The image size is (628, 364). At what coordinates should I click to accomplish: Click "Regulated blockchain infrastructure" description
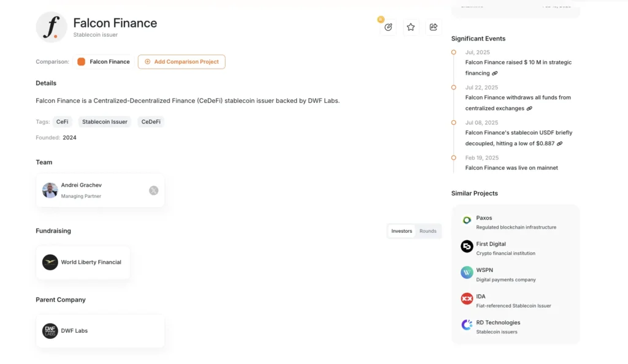click(516, 227)
